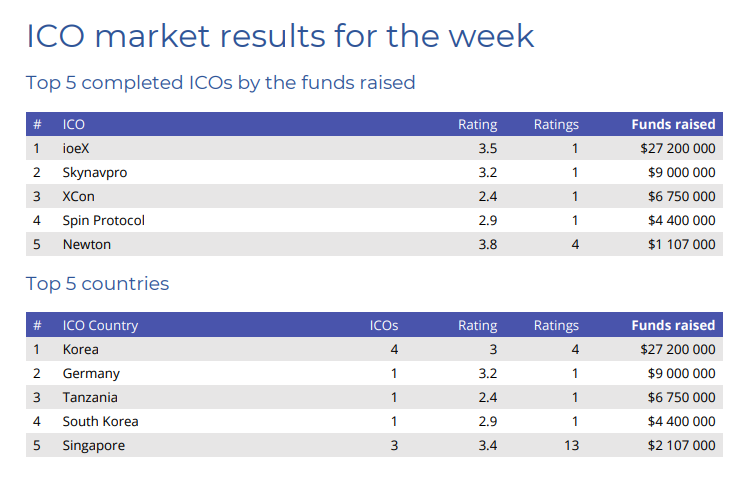Select the $2 107 000 Singapore funds value
The height and width of the screenshot is (500, 751).
[681, 445]
